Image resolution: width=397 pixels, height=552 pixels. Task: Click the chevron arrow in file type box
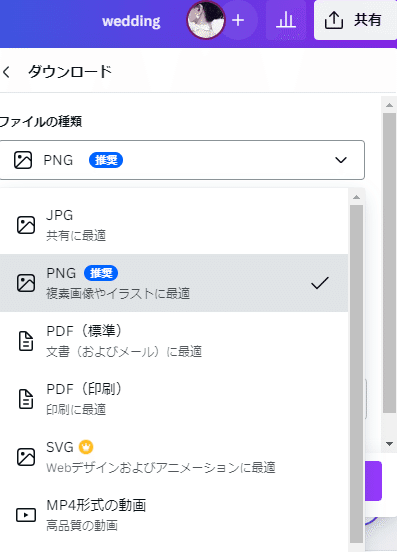point(341,160)
